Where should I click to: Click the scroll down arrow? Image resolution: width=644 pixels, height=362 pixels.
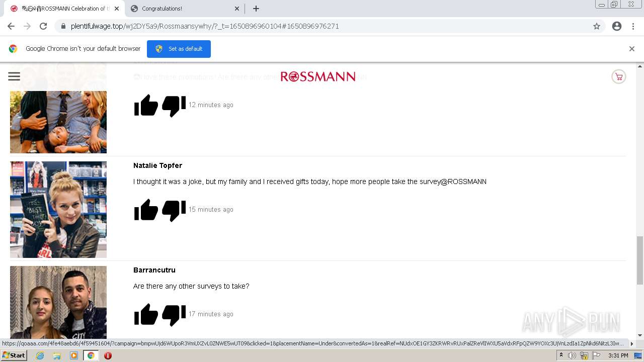click(640, 335)
